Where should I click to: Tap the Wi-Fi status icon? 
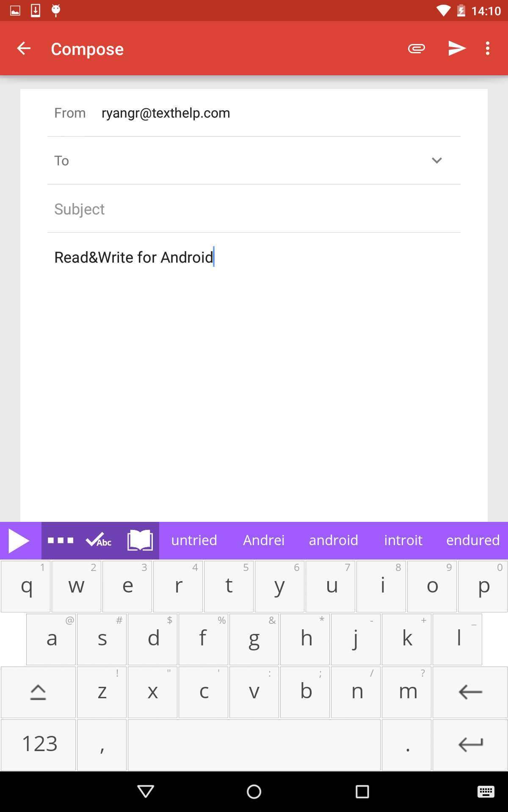(x=443, y=11)
